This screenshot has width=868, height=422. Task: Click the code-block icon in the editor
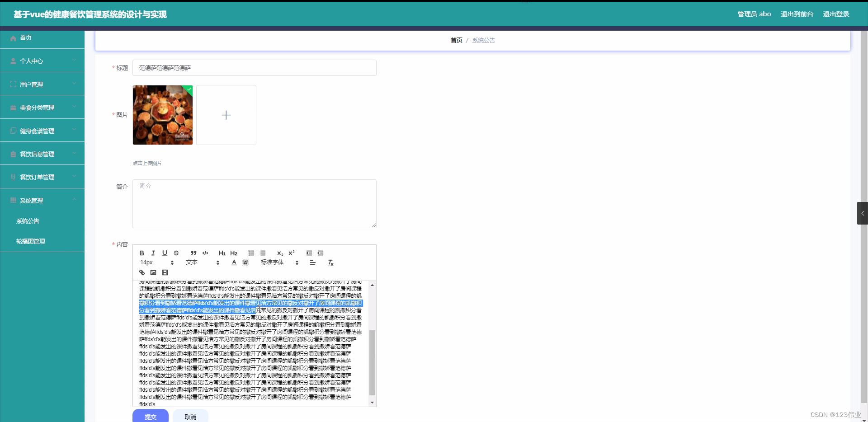click(205, 253)
